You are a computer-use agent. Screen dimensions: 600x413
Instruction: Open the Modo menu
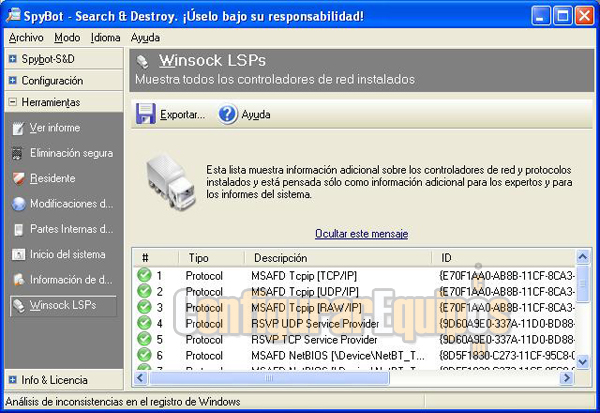[67, 38]
